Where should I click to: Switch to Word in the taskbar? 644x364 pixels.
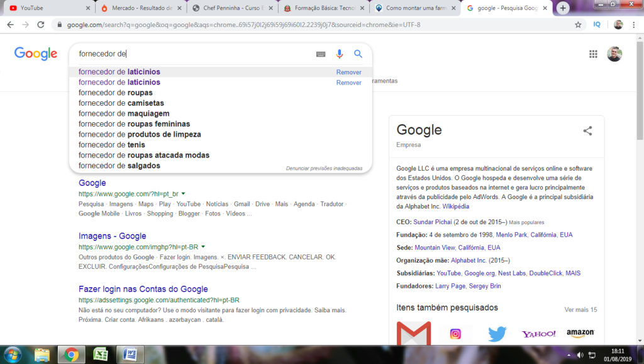tap(130, 355)
